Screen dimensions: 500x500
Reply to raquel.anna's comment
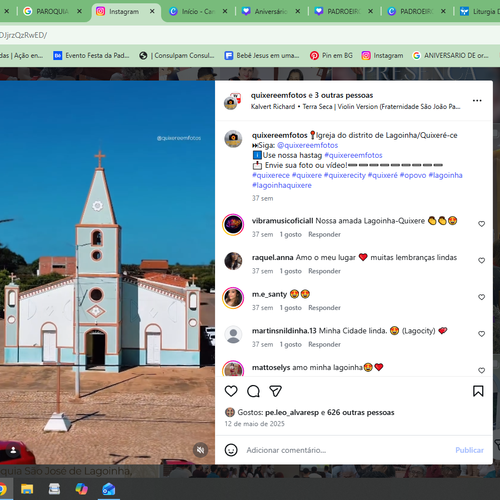[324, 271]
